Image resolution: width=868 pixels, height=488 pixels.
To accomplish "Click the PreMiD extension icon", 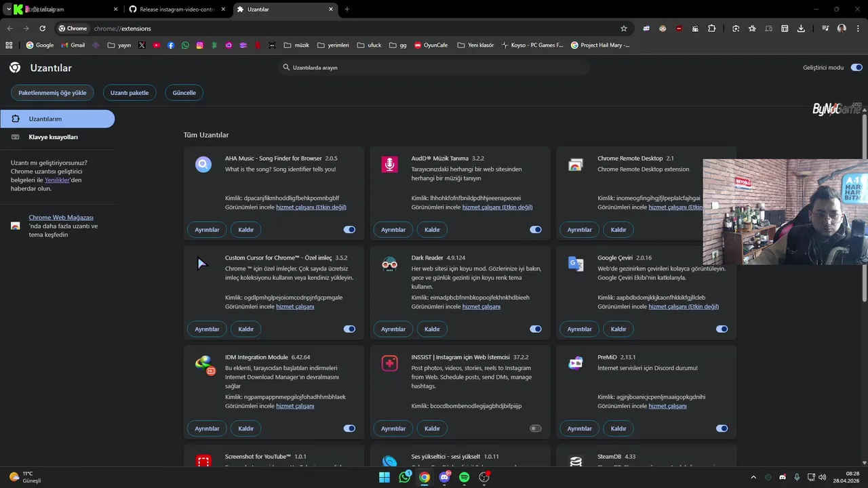I will [x=576, y=363].
